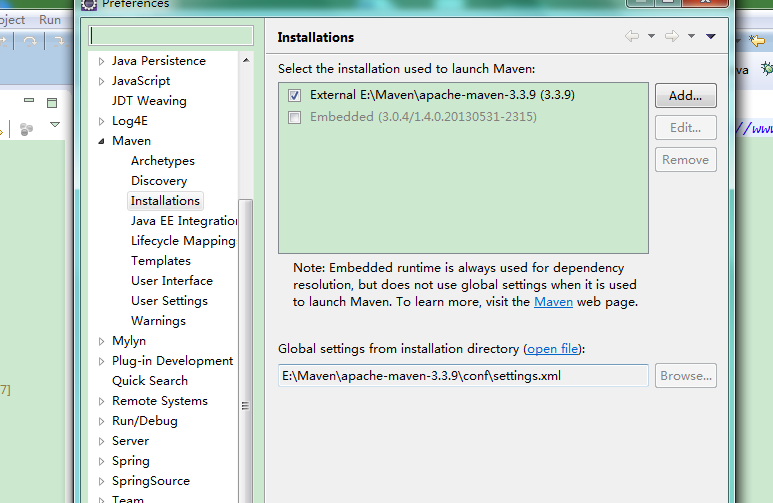Select External apache-maven-3.3.9 installation row text

click(x=442, y=95)
